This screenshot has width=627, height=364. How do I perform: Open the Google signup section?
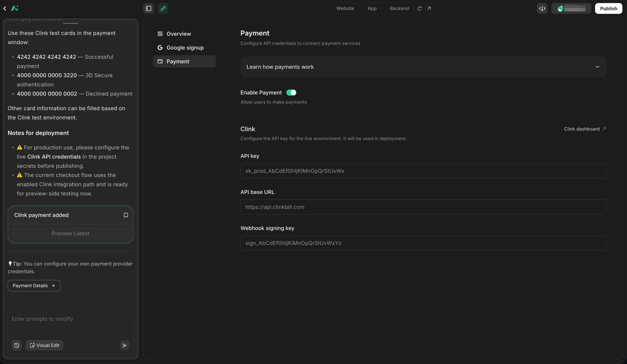(x=184, y=48)
